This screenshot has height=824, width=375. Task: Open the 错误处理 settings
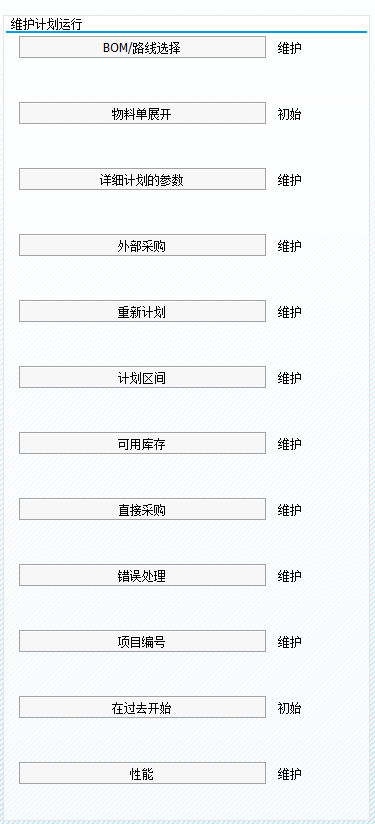point(142,575)
